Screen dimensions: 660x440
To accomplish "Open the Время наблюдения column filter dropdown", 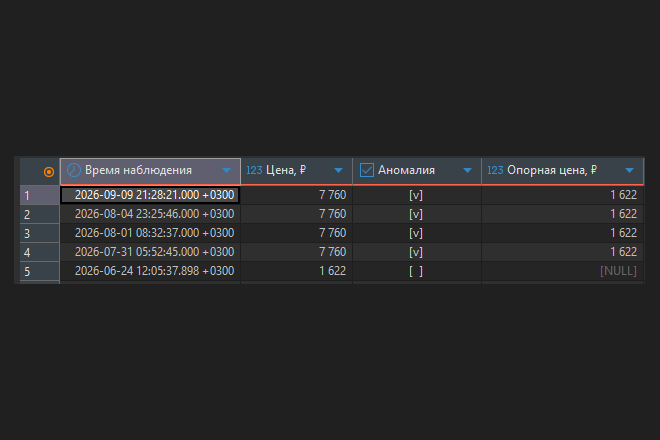I will point(226,171).
